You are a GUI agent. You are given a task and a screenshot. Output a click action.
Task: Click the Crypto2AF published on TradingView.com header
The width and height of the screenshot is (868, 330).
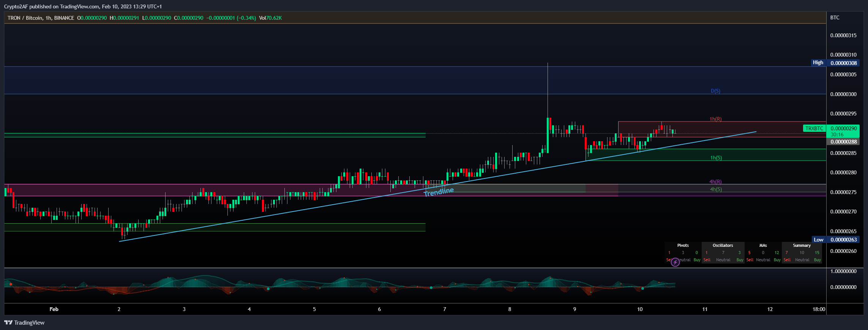[83, 6]
